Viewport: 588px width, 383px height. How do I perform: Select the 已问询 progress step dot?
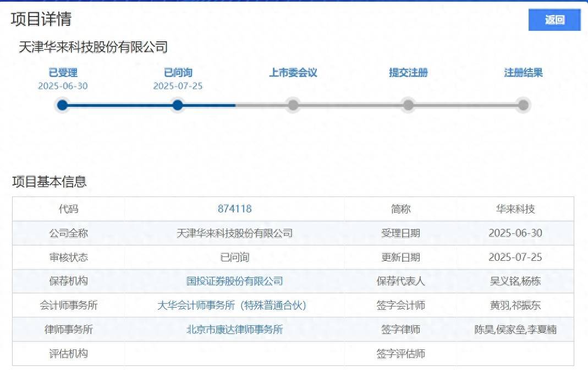click(x=178, y=105)
